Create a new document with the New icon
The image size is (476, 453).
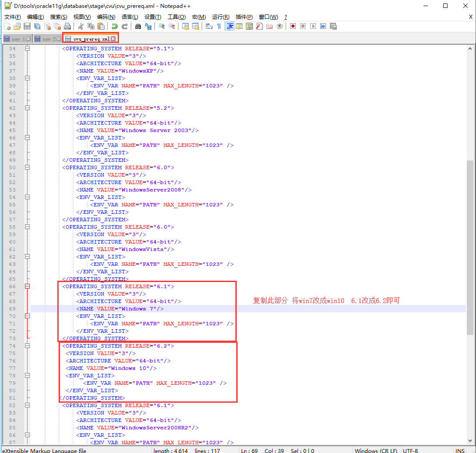pos(7,26)
